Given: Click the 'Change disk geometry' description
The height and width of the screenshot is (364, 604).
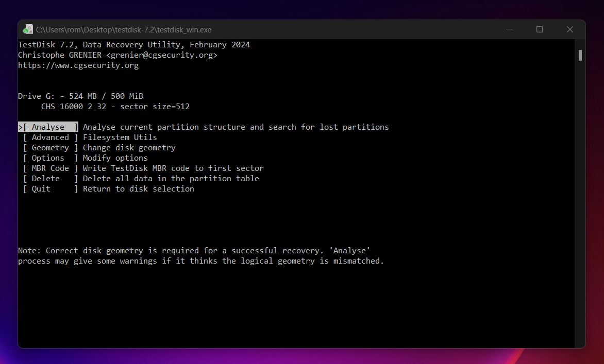Looking at the screenshot, I should pos(129,148).
